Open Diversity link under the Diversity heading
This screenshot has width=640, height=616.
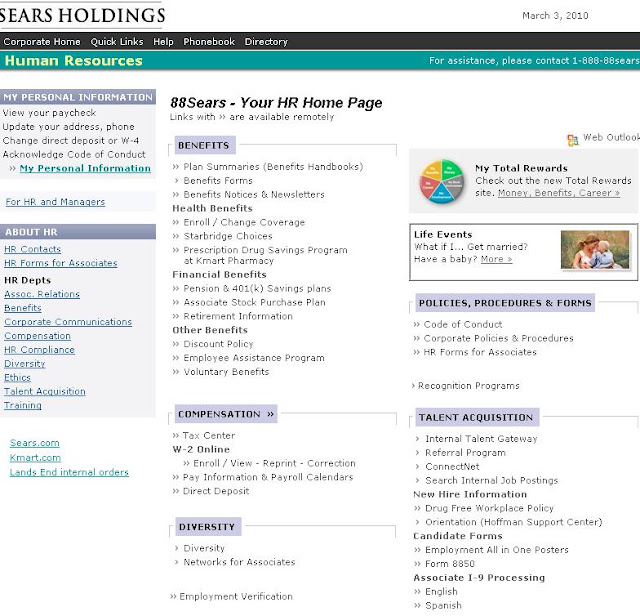pos(204,548)
